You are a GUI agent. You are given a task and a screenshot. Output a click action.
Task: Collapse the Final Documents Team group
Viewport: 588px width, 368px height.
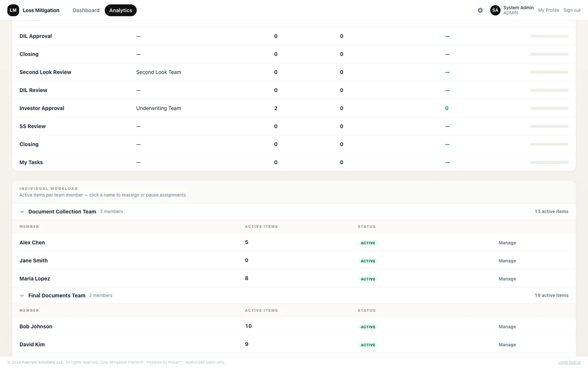(22, 295)
